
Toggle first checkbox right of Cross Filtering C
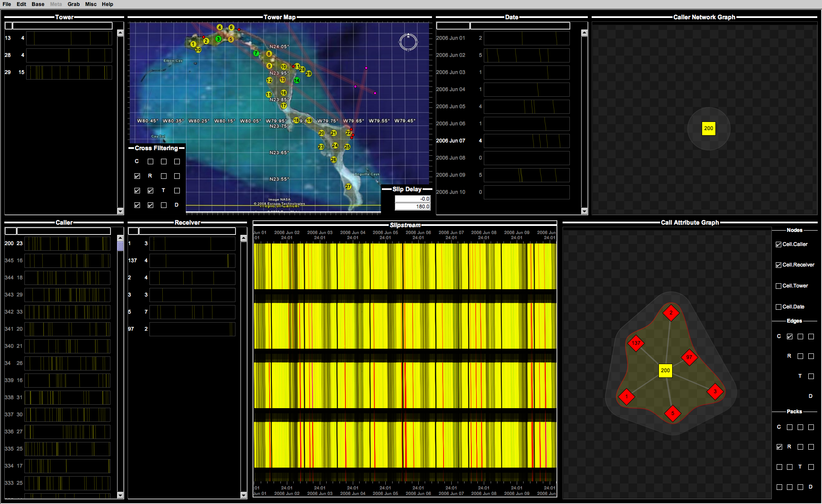[x=150, y=162]
